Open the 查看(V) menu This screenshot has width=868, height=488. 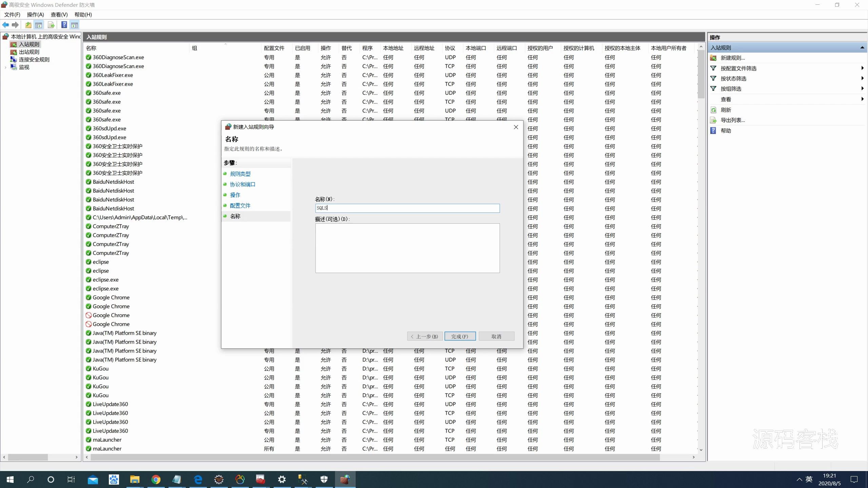pos(59,15)
